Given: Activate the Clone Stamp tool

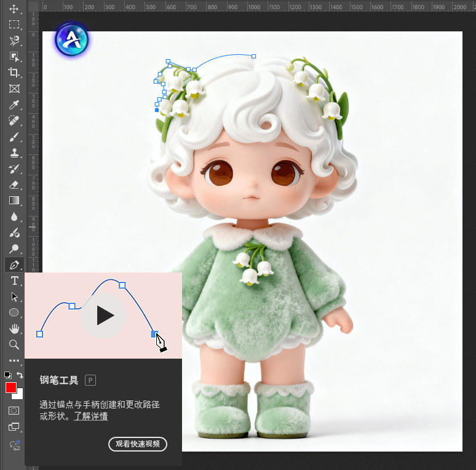Looking at the screenshot, I should click(14, 153).
